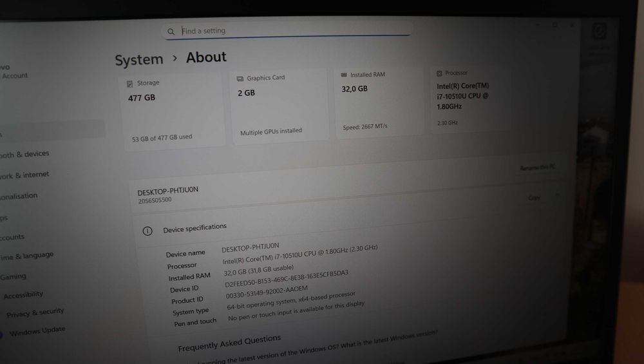644x364 pixels.
Task: Select the 32,0 GB (31,8 GB usable) value
Action: click(x=259, y=270)
